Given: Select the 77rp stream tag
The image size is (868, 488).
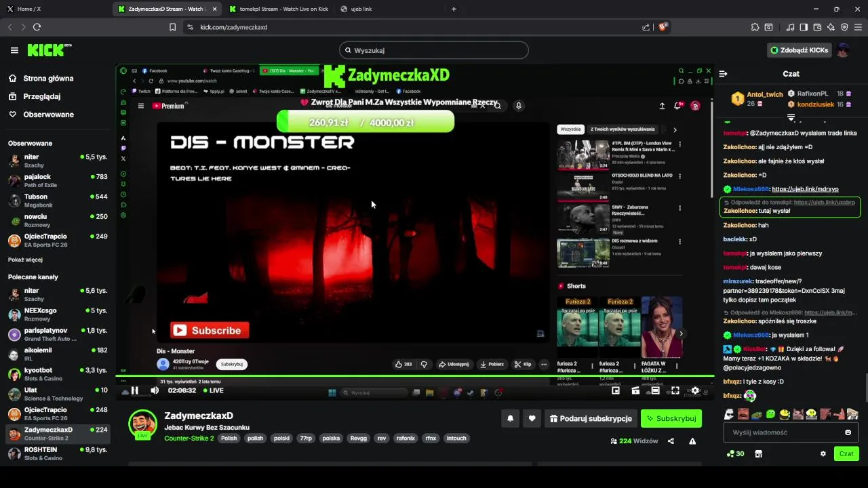Looking at the screenshot, I should [306, 439].
